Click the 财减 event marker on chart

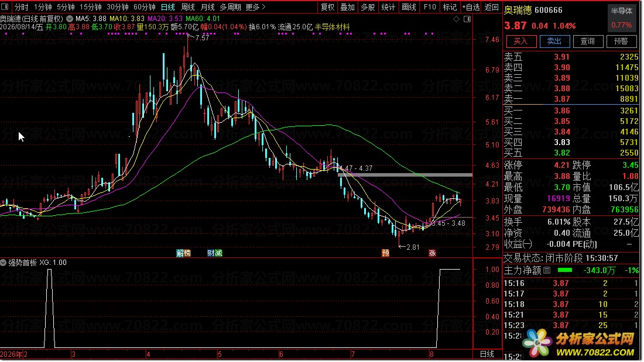[215, 253]
